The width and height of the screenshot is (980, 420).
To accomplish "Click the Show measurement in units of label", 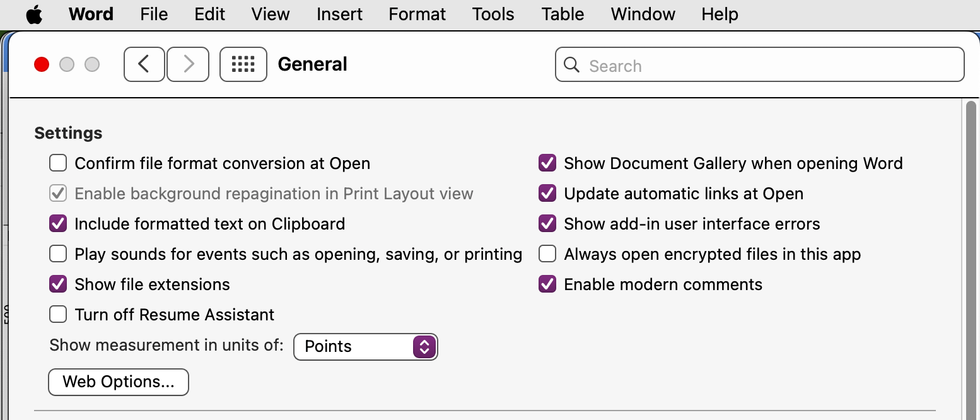I will (166, 345).
